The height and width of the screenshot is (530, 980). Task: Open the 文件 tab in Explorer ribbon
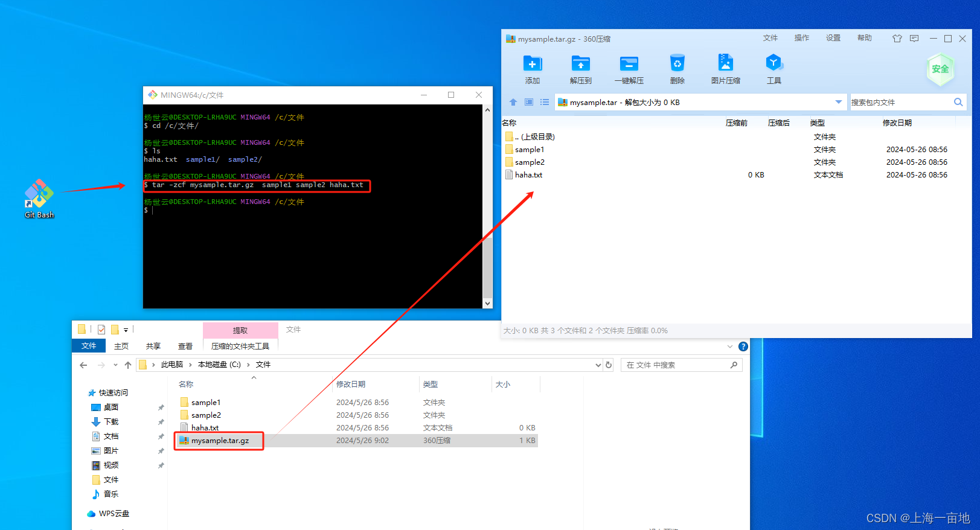click(x=89, y=346)
